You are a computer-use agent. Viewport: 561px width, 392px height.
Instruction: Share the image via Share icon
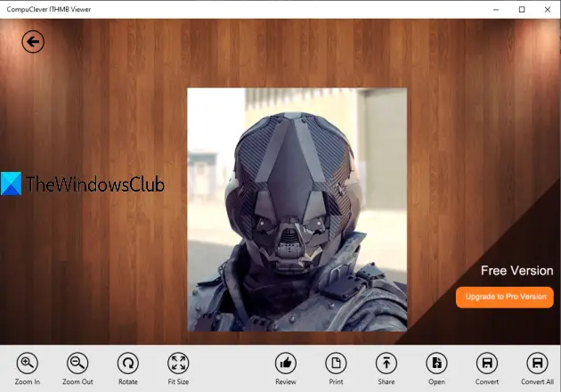pos(386,363)
